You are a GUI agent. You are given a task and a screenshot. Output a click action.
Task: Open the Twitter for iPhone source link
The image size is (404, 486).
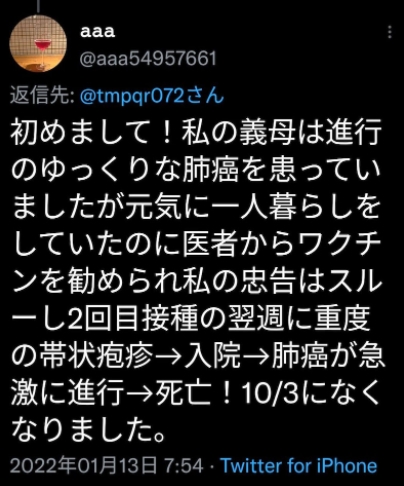pyautogui.click(x=299, y=466)
